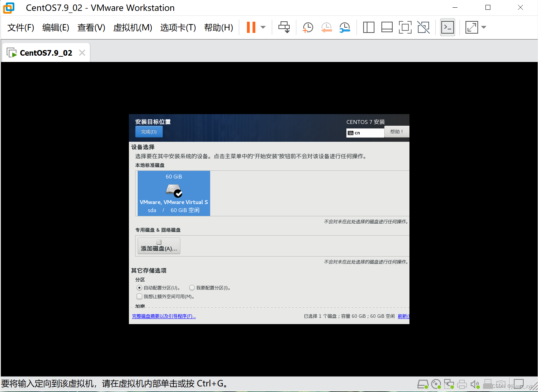
Task: Open the 编辑(E) menu
Action: click(56, 28)
